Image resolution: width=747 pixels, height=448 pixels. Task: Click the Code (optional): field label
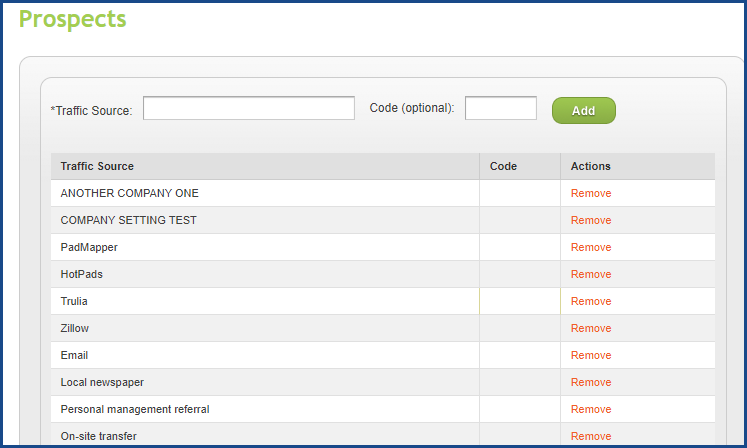click(412, 108)
